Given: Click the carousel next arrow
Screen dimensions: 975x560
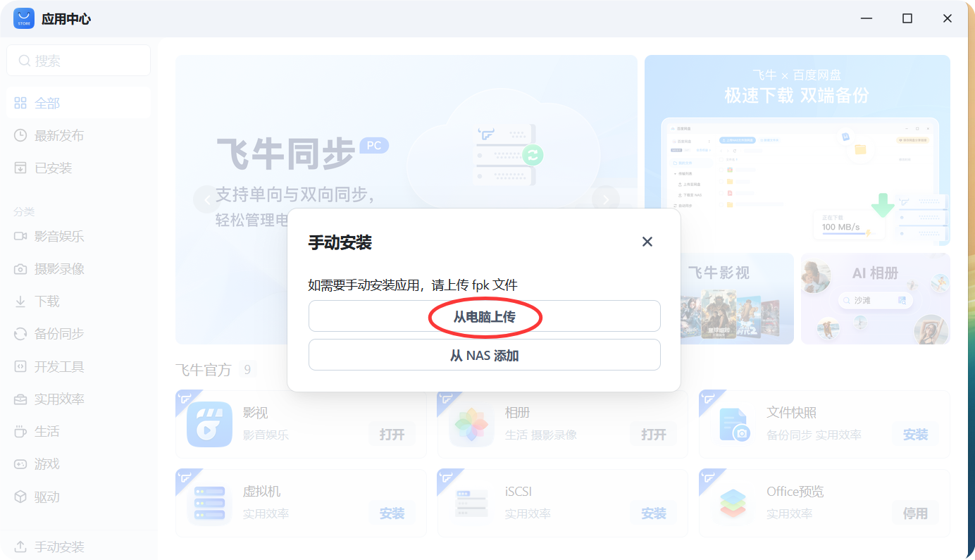Looking at the screenshot, I should 605,199.
